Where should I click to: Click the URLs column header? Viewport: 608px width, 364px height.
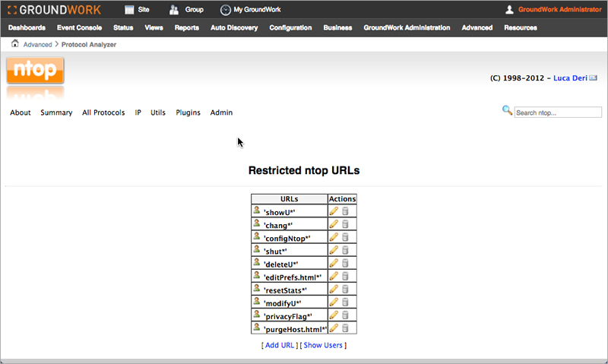click(x=290, y=199)
